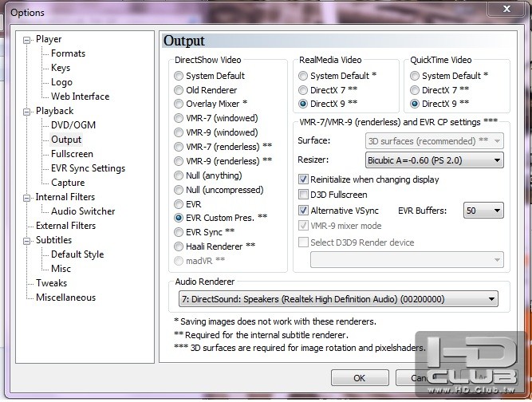Open the Keys settings page
The width and height of the screenshot is (532, 402).
click(x=61, y=68)
